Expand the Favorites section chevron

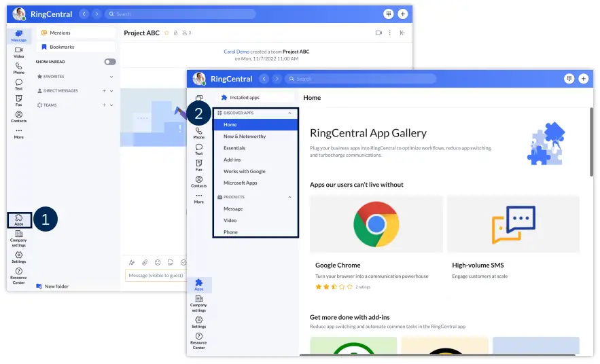(111, 77)
